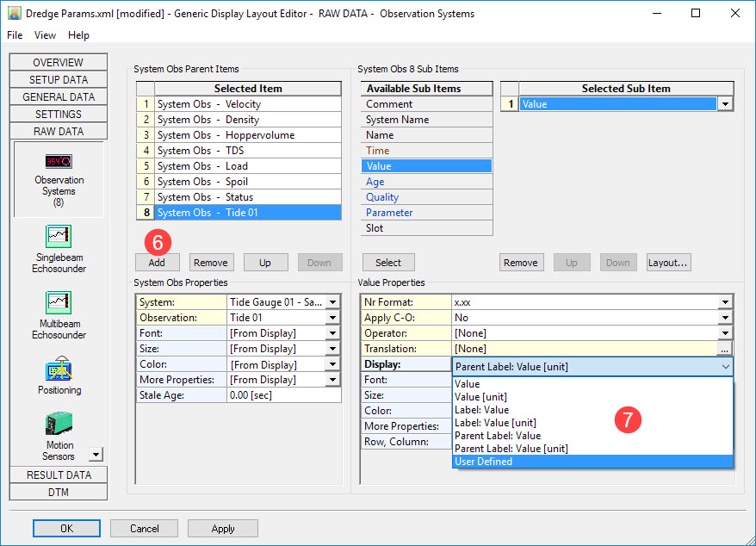Select the Motion Sensors icon
This screenshot has height=546, width=756.
59,425
